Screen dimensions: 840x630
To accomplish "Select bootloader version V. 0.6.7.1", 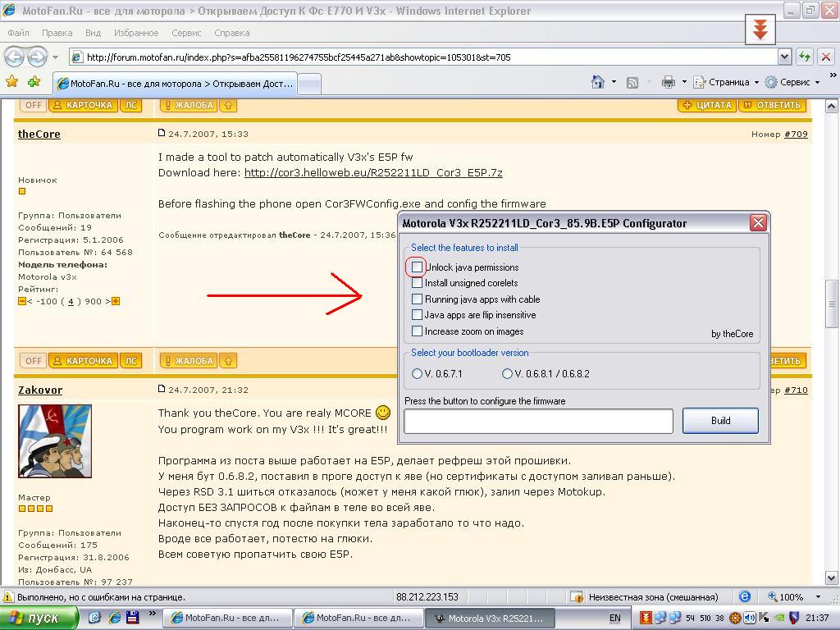I will pos(417,374).
